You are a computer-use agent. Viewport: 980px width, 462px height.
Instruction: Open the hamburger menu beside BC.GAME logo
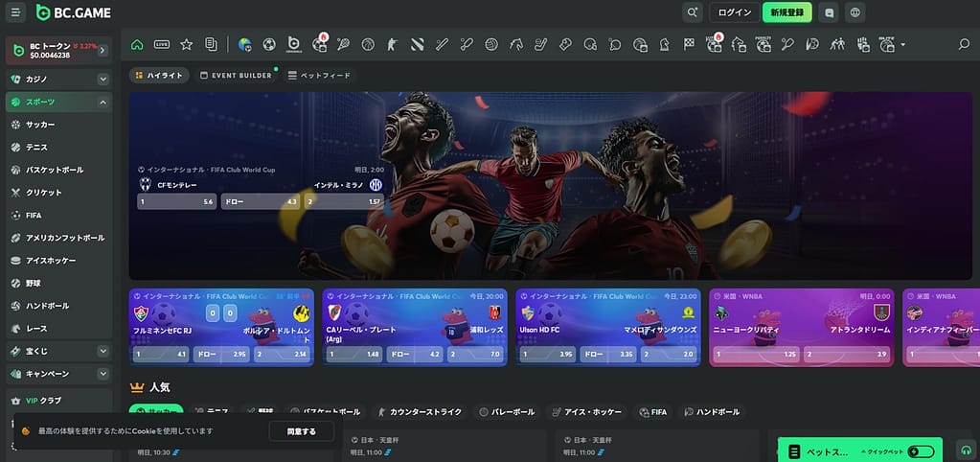[15, 12]
